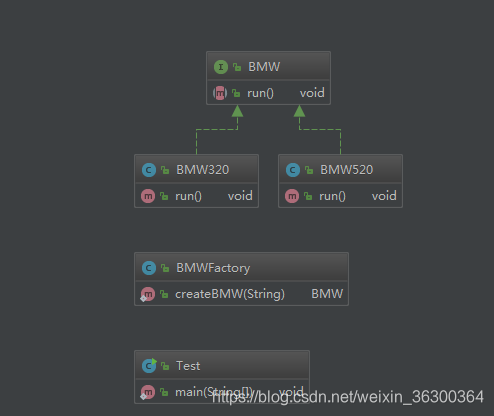Click the implements arrow from BMW320 to BMW

click(217, 129)
